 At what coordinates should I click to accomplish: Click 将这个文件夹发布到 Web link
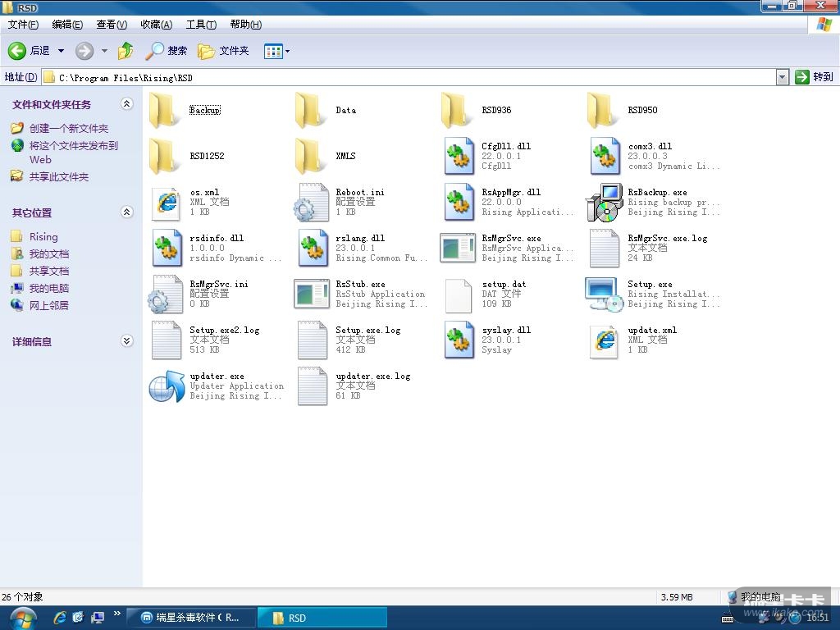tap(73, 152)
